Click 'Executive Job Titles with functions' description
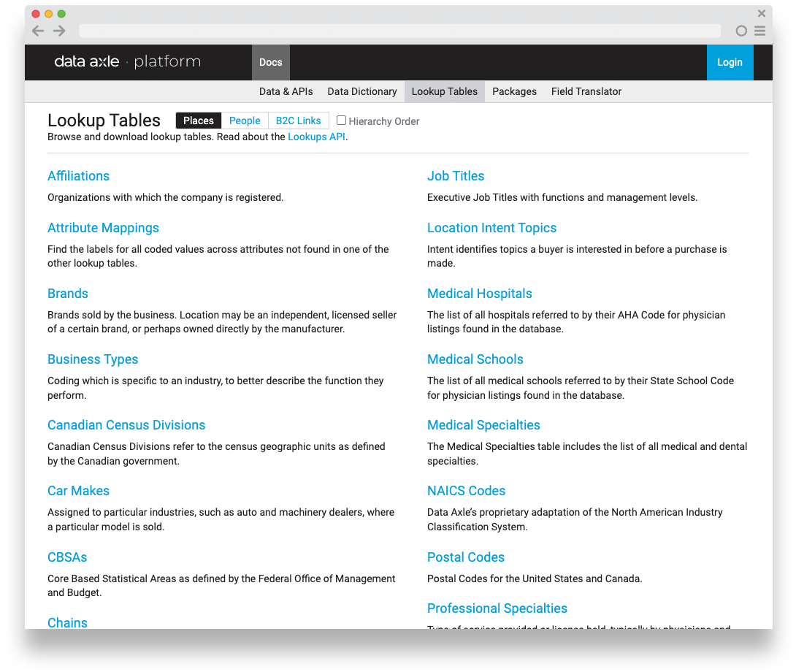796x672 pixels. pos(562,197)
